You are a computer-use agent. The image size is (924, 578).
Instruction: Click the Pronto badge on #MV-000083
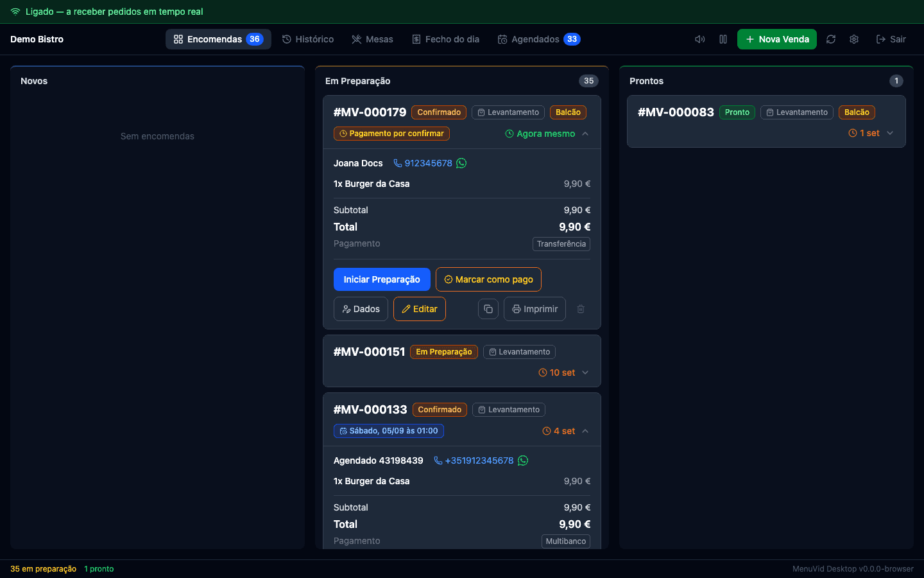pos(737,112)
